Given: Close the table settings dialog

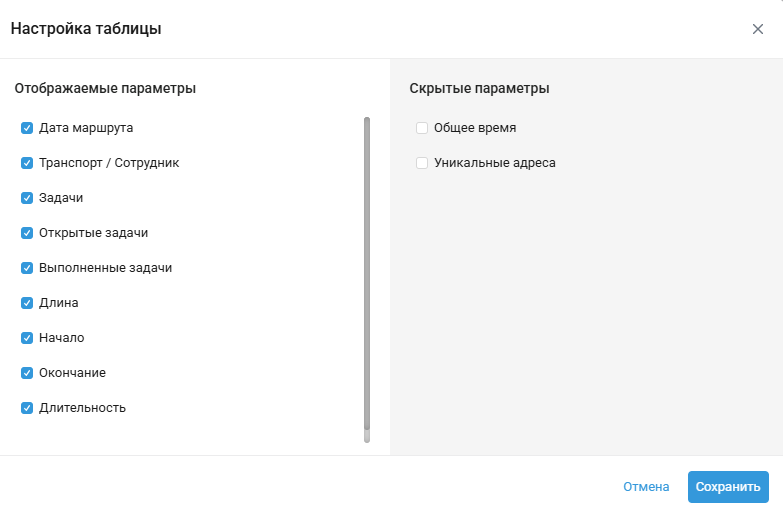Looking at the screenshot, I should point(758,29).
